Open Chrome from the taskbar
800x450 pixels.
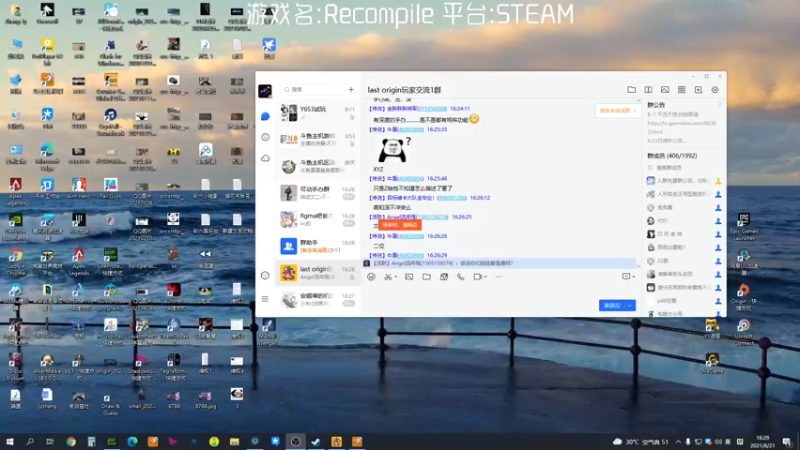71,441
